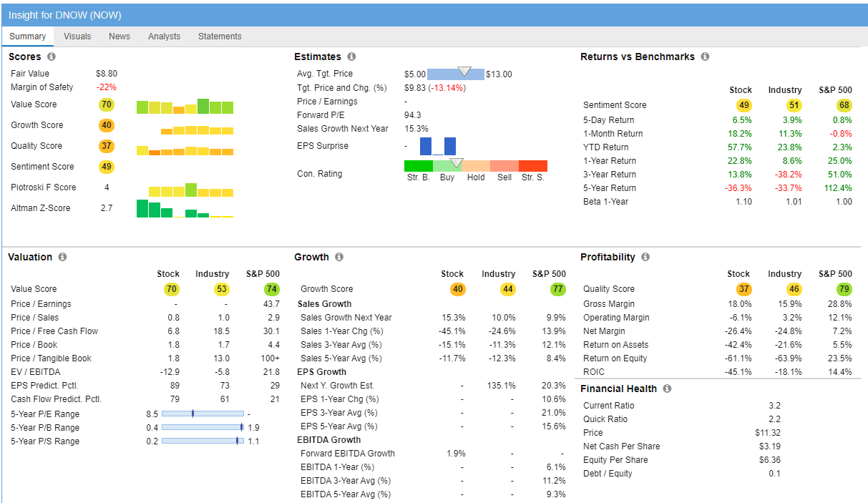The image size is (868, 503).
Task: Click the Hold rating color segment
Action: [x=476, y=166]
